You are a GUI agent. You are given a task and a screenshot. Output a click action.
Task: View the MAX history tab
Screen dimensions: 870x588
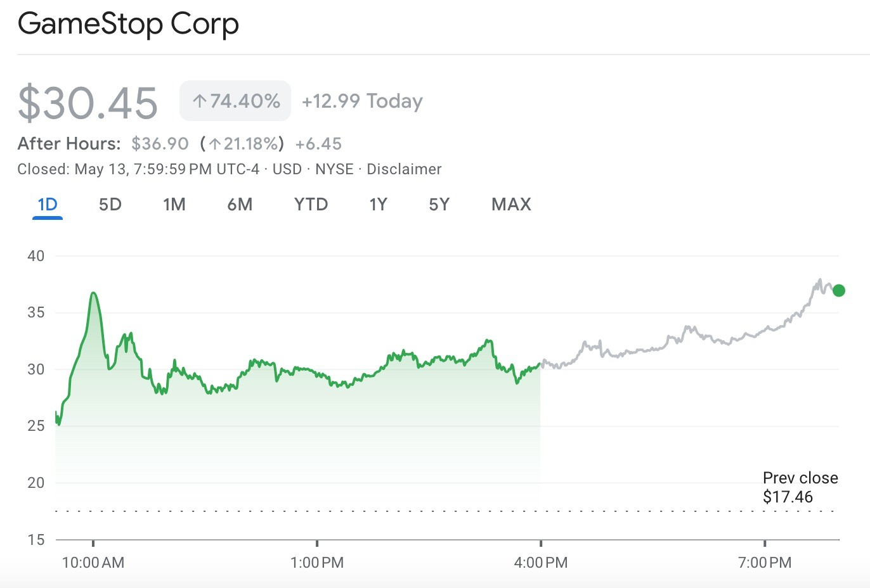pyautogui.click(x=511, y=205)
